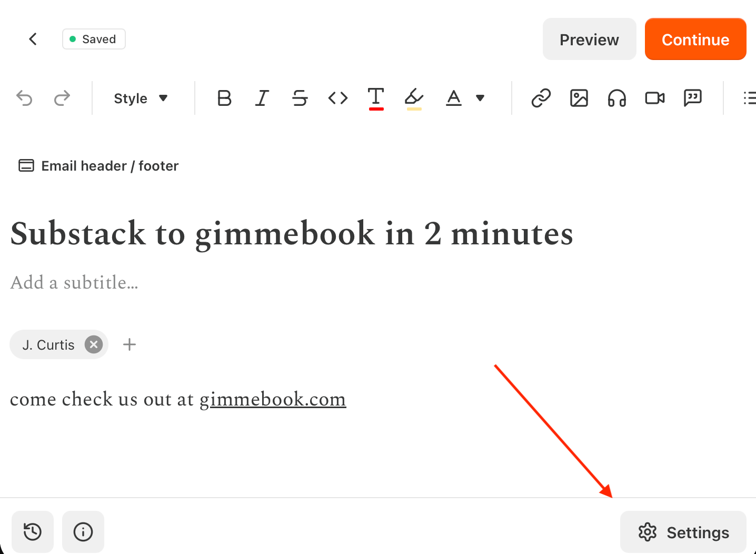This screenshot has width=756, height=554.
Task: Click the text 'come check us out at'
Action: click(x=102, y=399)
